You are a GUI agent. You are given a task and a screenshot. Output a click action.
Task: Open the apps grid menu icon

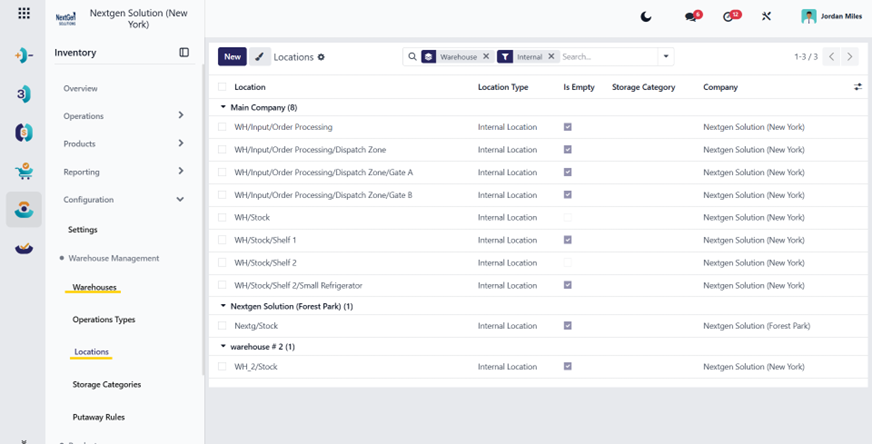[x=24, y=13]
